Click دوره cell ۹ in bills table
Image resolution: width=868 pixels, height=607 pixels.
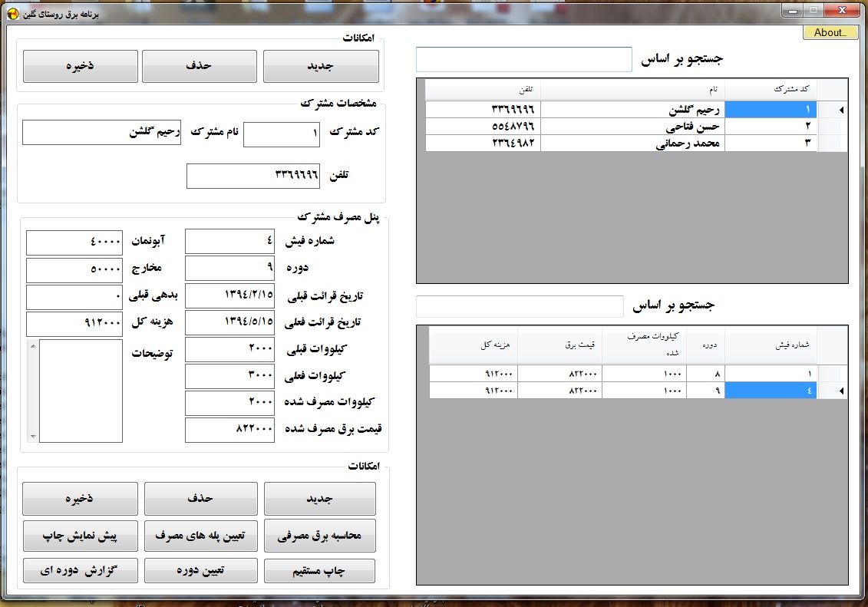click(x=706, y=391)
